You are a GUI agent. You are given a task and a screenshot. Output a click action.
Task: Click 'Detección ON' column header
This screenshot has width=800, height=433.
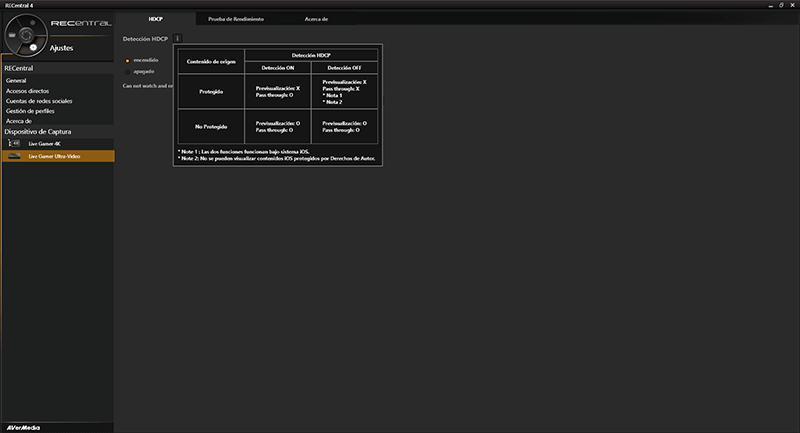(278, 68)
